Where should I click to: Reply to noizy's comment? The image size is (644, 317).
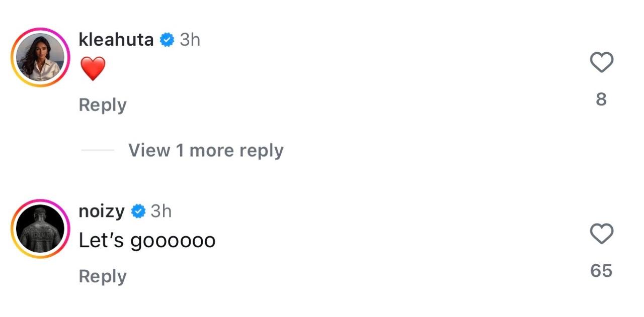tap(103, 276)
